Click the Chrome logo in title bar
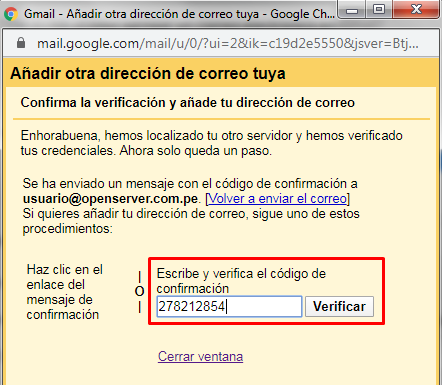The height and width of the screenshot is (385, 442). point(11,14)
